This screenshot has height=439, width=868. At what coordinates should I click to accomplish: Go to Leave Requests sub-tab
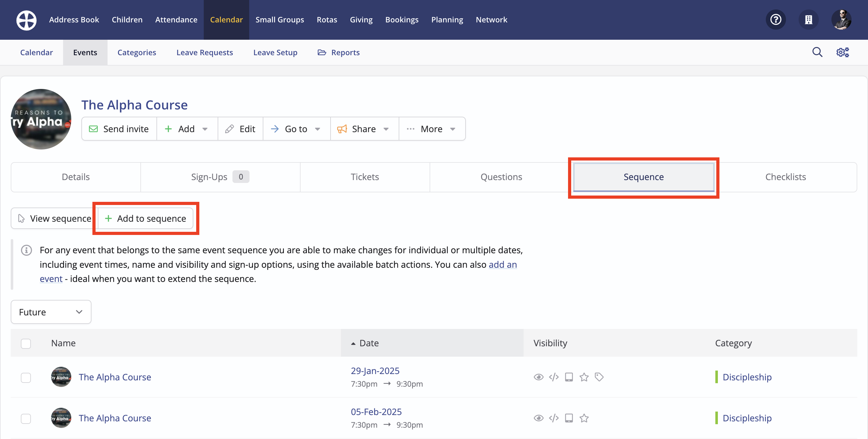204,52
